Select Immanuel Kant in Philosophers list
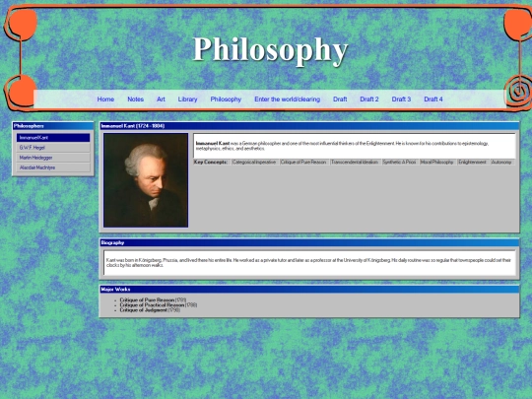This screenshot has width=532, height=399. click(x=53, y=137)
